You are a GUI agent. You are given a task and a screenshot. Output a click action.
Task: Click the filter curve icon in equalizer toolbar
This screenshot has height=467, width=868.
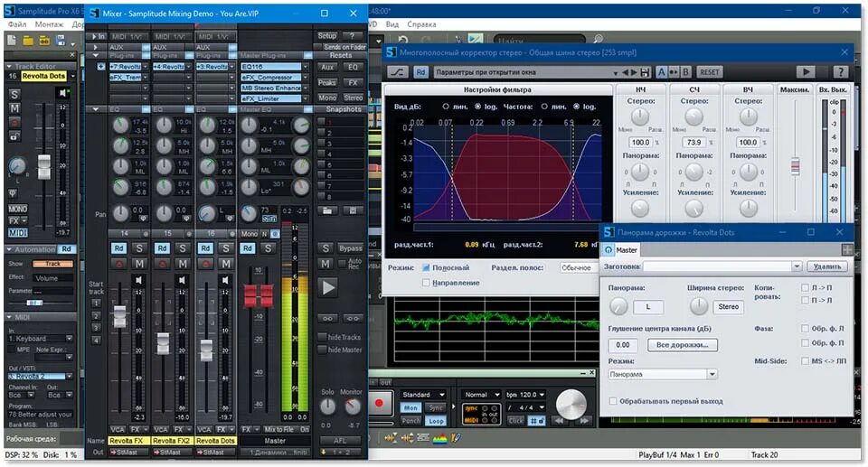click(x=397, y=72)
